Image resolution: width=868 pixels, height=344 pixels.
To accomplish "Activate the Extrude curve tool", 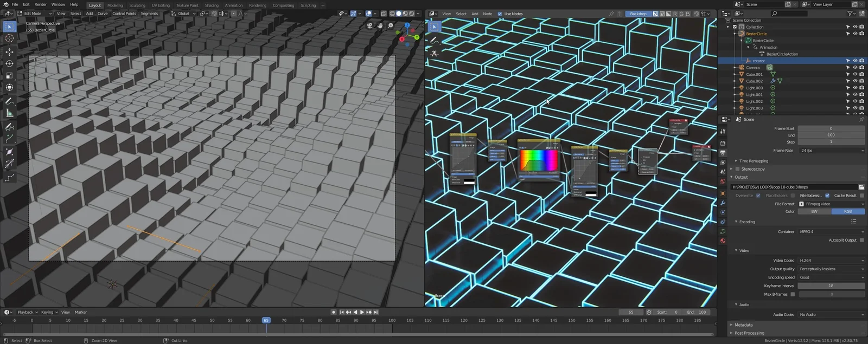I will coord(9,139).
